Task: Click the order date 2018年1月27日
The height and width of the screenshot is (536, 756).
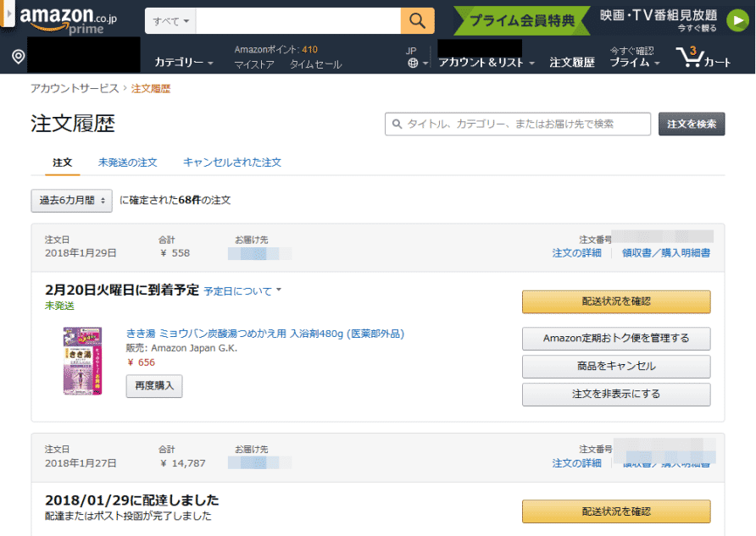Action: (81, 463)
